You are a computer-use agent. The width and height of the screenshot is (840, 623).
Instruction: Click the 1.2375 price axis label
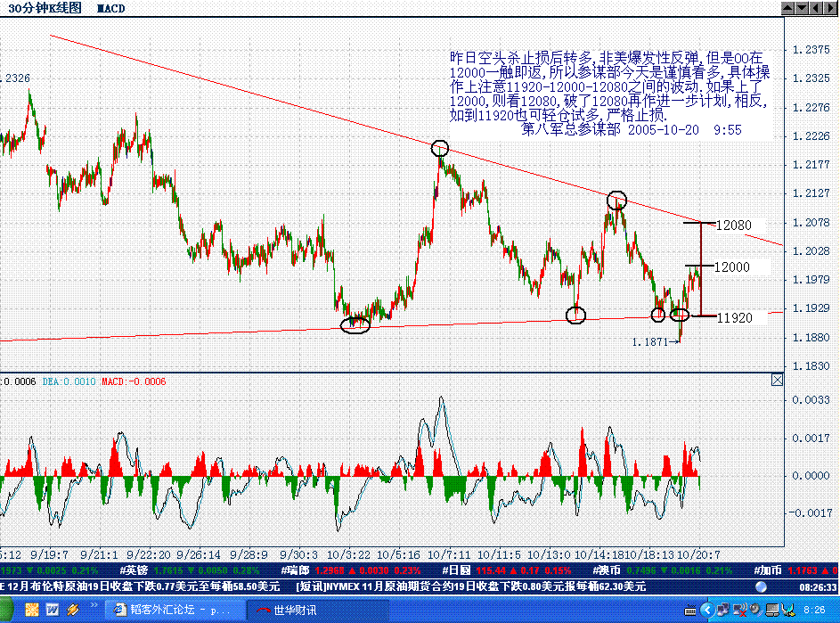click(x=811, y=50)
